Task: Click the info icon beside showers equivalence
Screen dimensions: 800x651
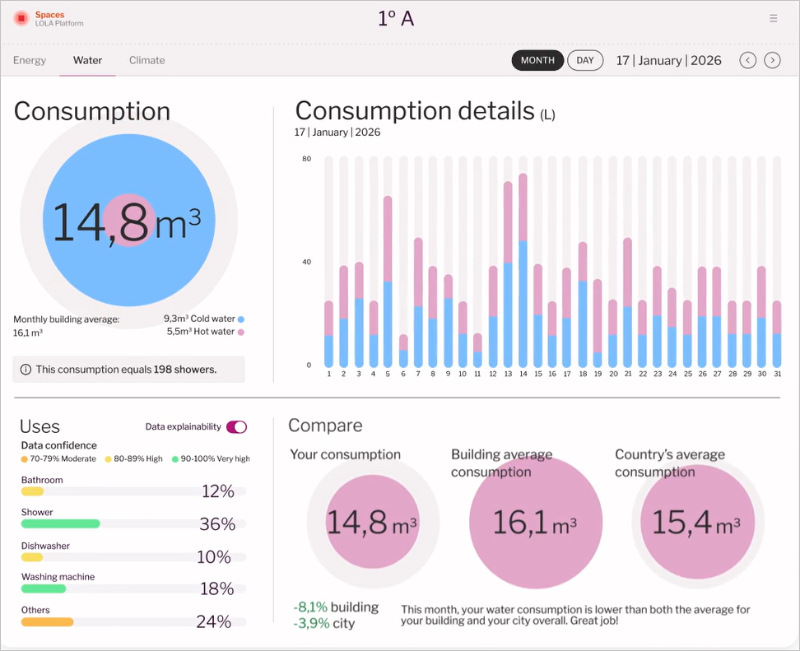Action: pos(25,370)
